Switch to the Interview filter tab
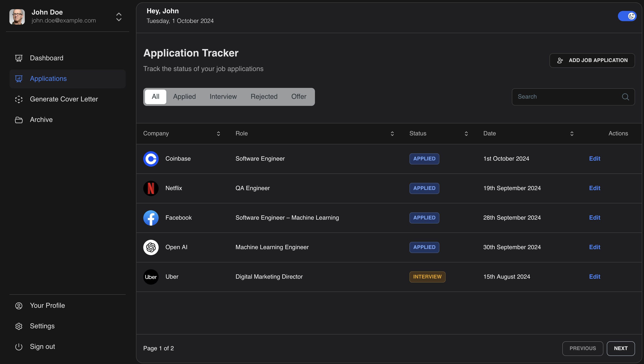 pyautogui.click(x=223, y=96)
